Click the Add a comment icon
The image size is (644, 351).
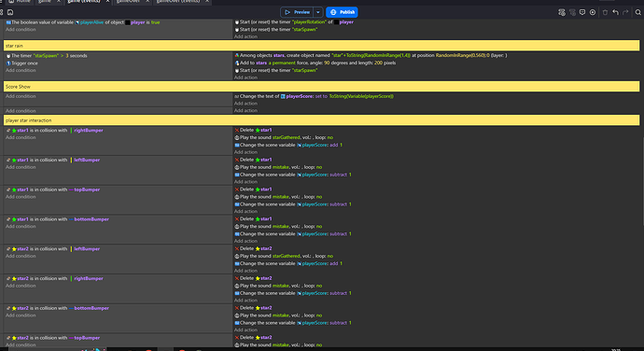[582, 12]
